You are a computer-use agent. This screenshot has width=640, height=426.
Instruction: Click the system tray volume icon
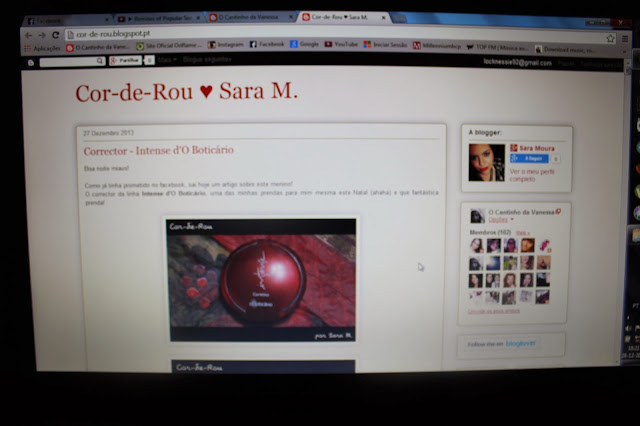[629, 329]
